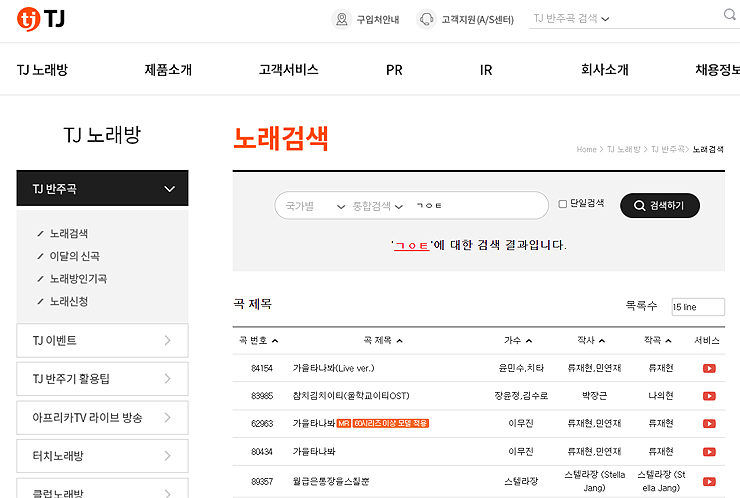Expand the TJ 이벤트 sidebar item
The width and height of the screenshot is (740, 498).
coord(102,340)
